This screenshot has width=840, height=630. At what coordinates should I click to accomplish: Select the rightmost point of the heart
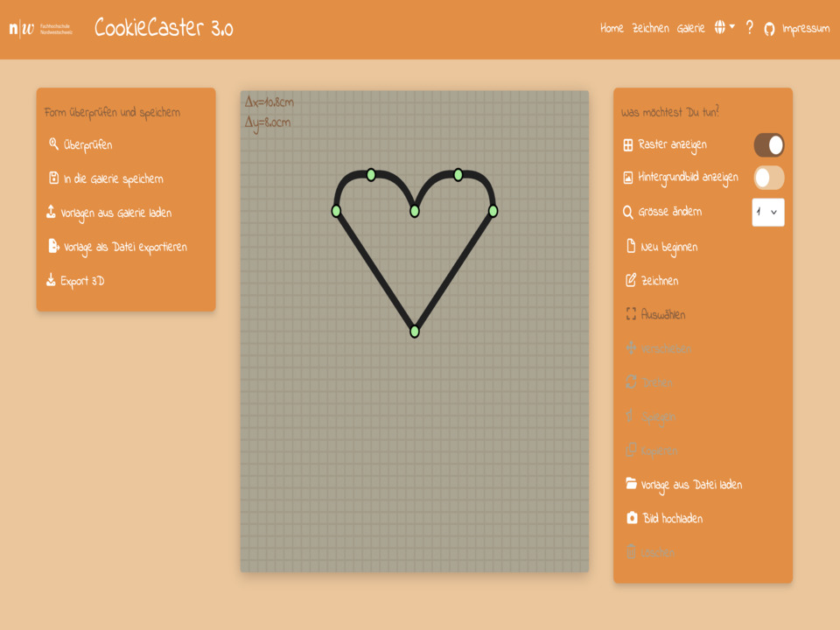point(493,211)
